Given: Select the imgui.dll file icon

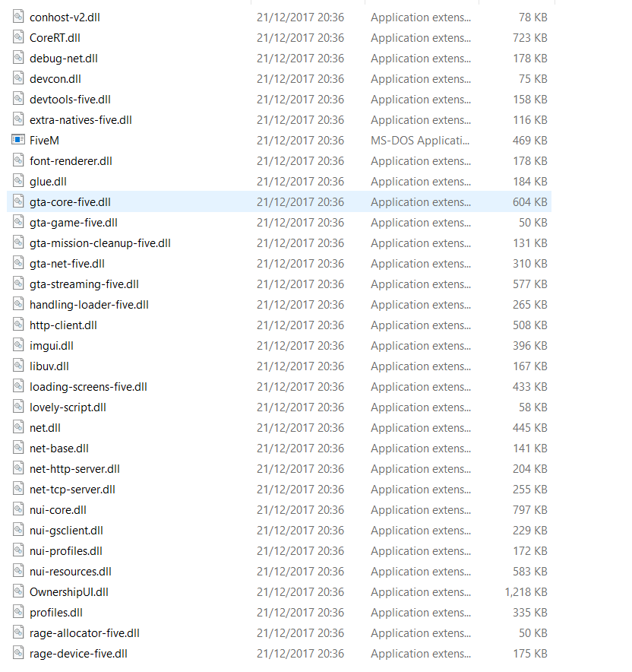Looking at the screenshot, I should pyautogui.click(x=18, y=345).
